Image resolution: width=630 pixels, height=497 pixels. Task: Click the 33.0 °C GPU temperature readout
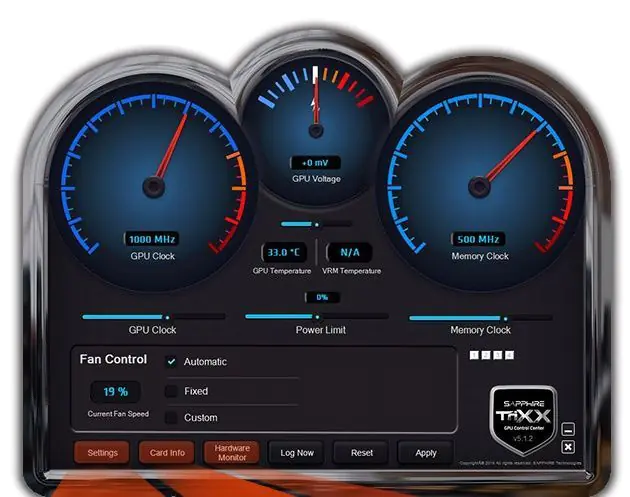(x=284, y=252)
